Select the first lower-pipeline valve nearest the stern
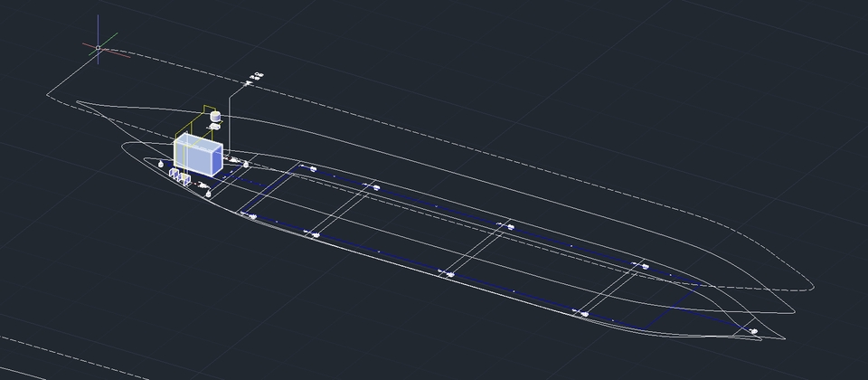This screenshot has width=868, height=380. pos(252,216)
